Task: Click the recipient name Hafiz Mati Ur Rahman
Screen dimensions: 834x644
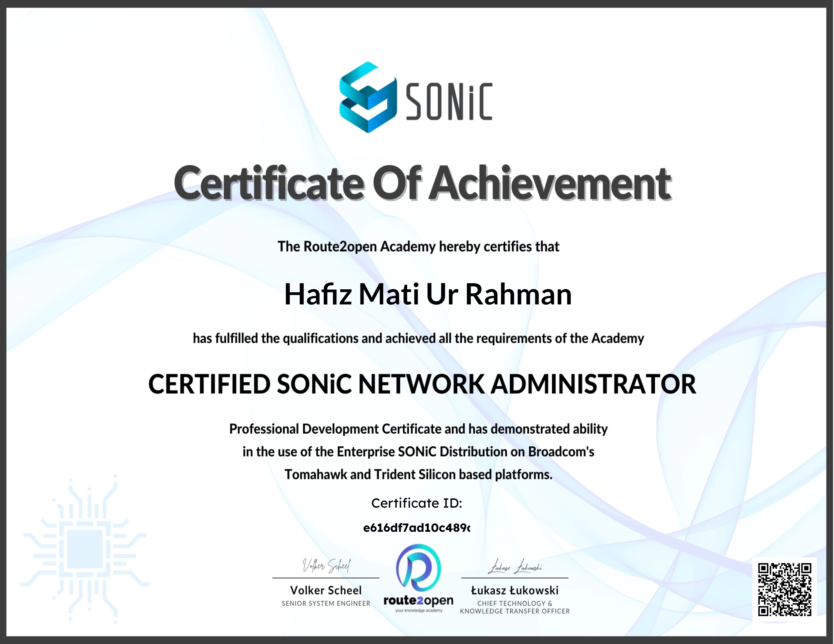Action: tap(428, 294)
